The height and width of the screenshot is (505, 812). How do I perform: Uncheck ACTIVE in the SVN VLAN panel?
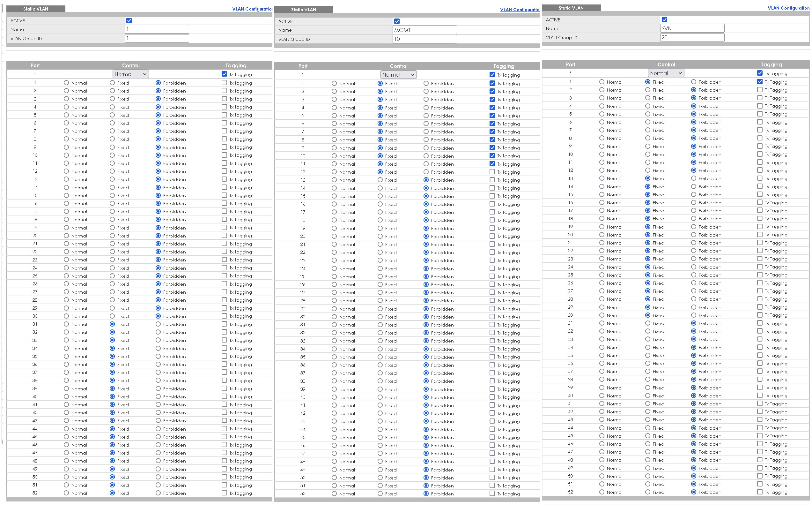click(665, 20)
